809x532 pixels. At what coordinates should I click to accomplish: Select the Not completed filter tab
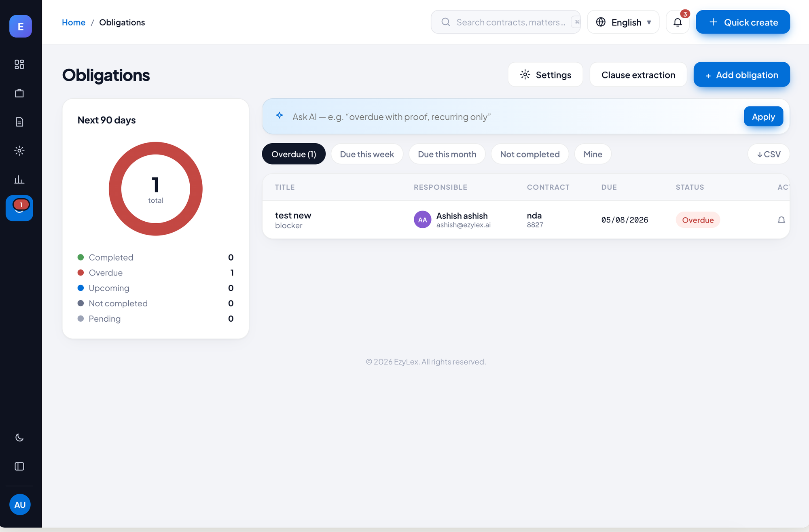(530, 154)
